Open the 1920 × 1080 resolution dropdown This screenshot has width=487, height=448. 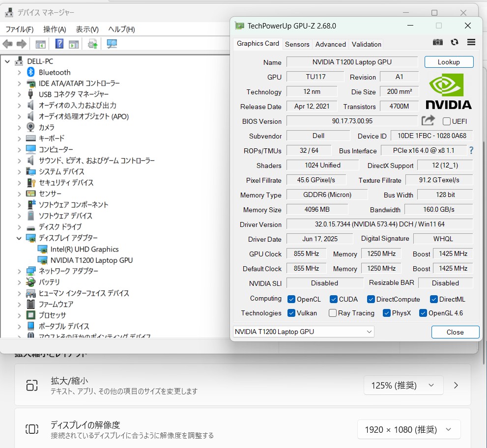click(x=409, y=429)
